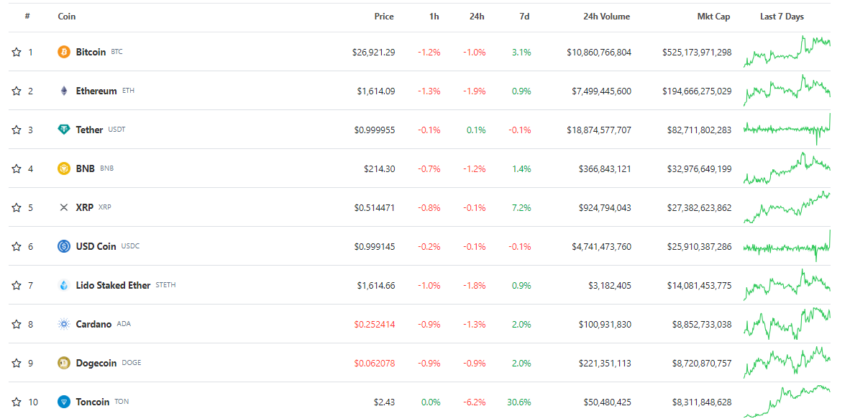The width and height of the screenshot is (850, 419).
Task: Click the XRP logo icon
Action: point(64,207)
